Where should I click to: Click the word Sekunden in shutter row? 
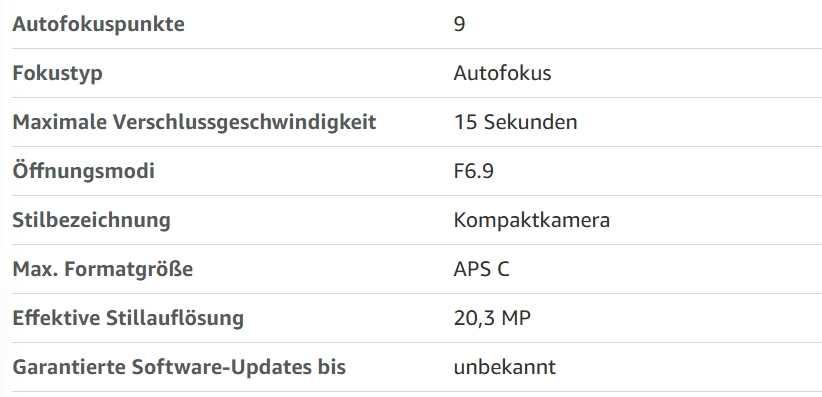531,122
